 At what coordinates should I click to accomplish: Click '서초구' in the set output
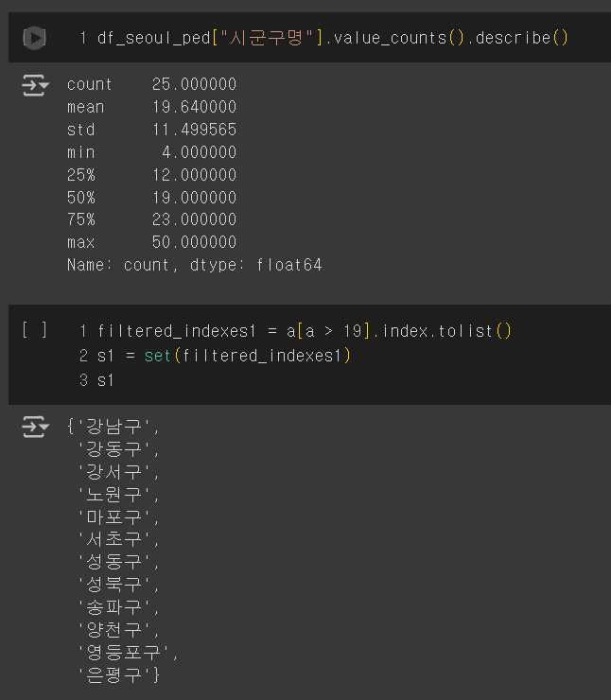tap(113, 540)
